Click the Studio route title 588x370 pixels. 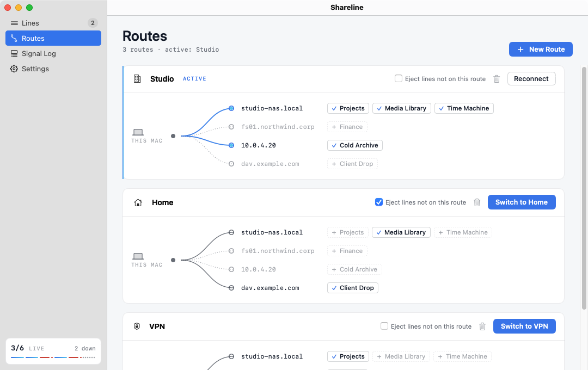[162, 79]
